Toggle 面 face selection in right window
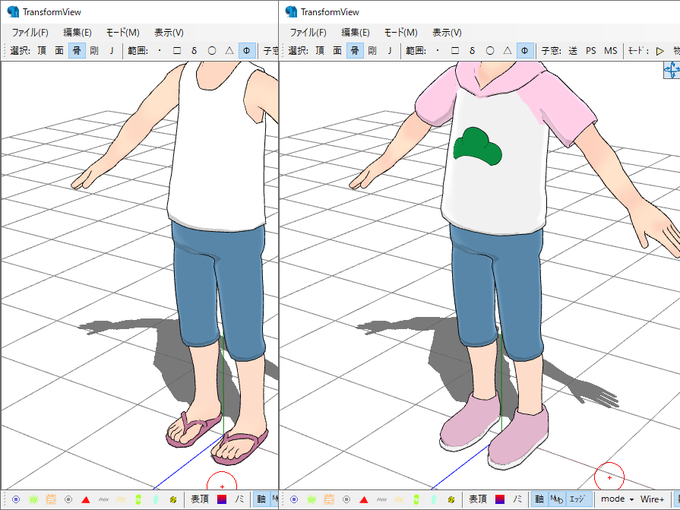This screenshot has height=510, width=680. click(x=337, y=51)
